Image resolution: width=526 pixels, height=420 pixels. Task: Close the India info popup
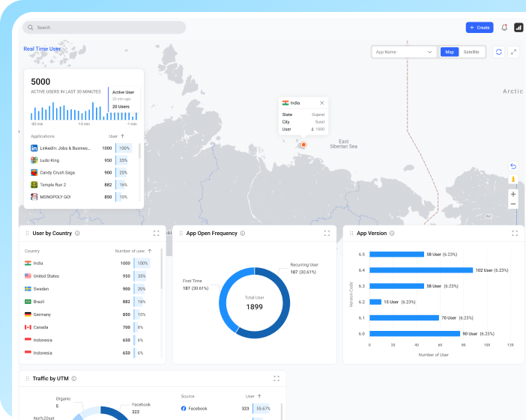322,103
